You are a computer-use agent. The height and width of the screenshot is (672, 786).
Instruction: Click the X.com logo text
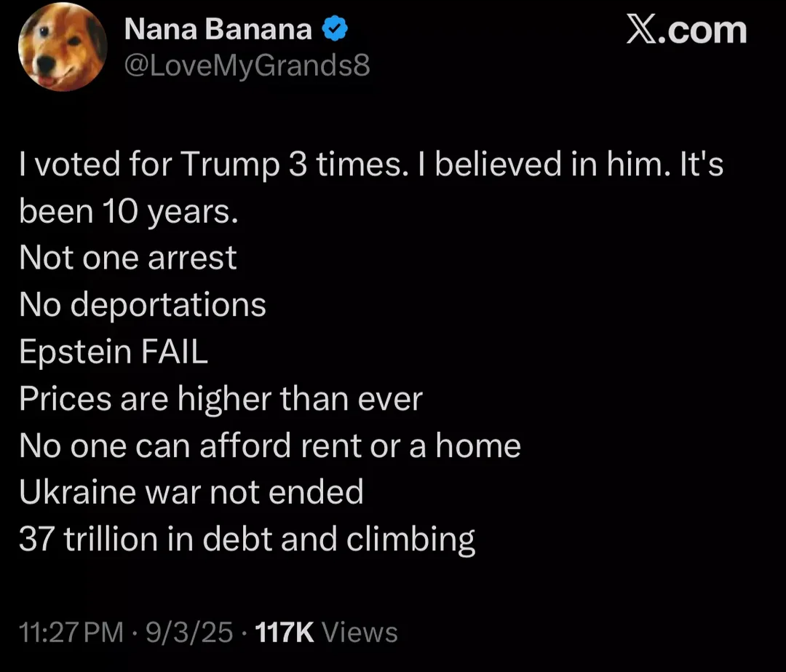[x=687, y=31]
